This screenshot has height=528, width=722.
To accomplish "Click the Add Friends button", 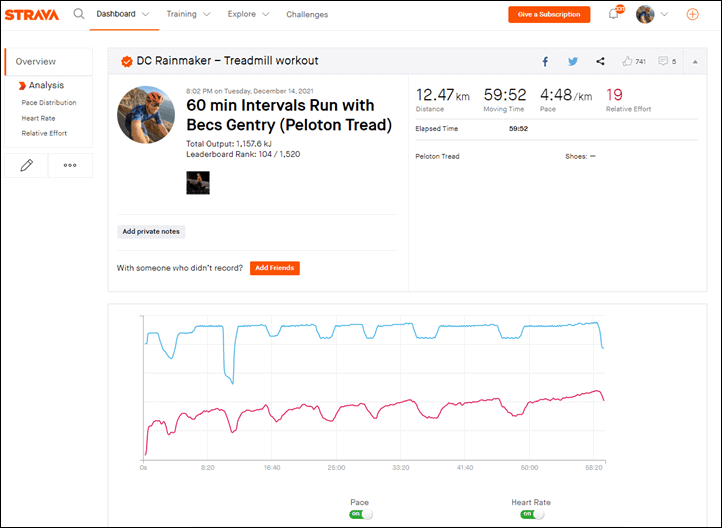I will click(x=275, y=268).
